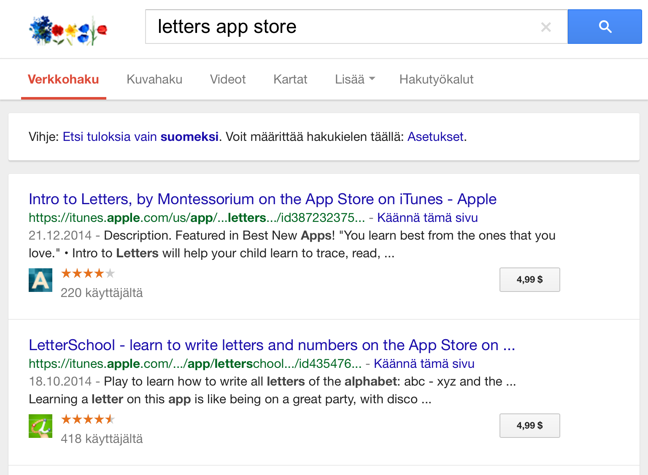Image resolution: width=648 pixels, height=475 pixels.
Task: Open the Asetukset settings link
Action: (436, 137)
